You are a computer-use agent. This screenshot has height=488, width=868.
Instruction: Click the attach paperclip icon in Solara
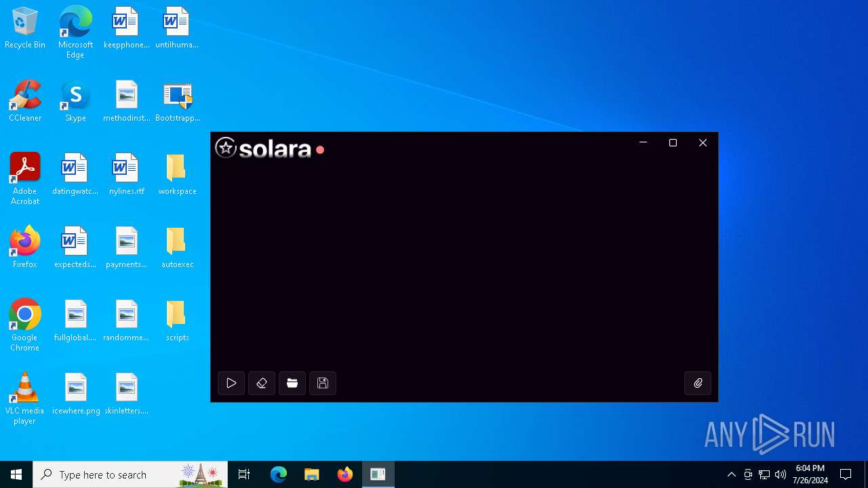pos(698,384)
